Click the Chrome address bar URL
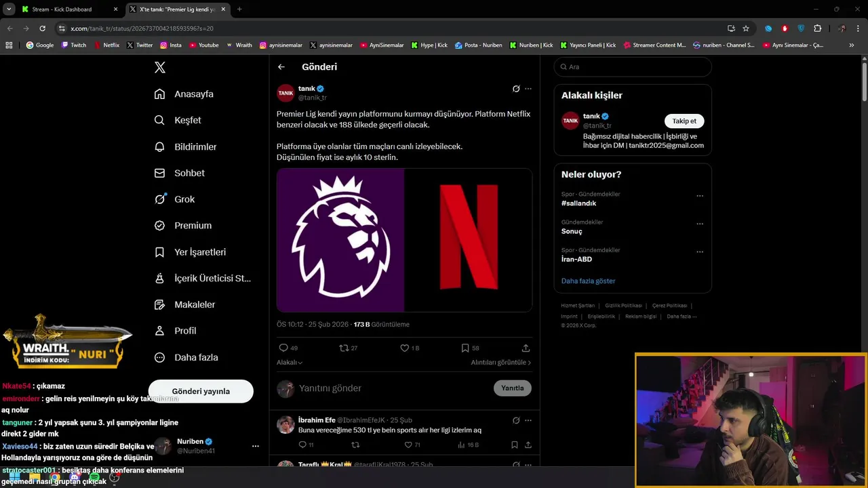The width and height of the screenshot is (868, 488). pyautogui.click(x=142, y=28)
